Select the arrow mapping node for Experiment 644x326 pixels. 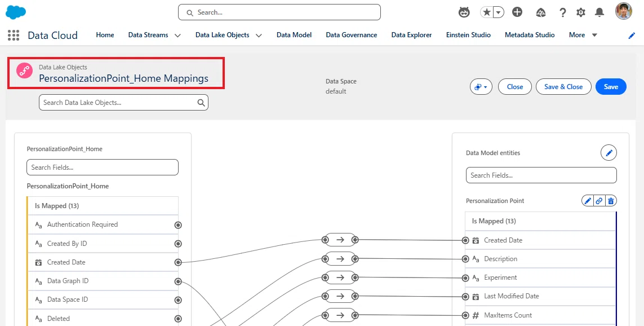click(340, 277)
